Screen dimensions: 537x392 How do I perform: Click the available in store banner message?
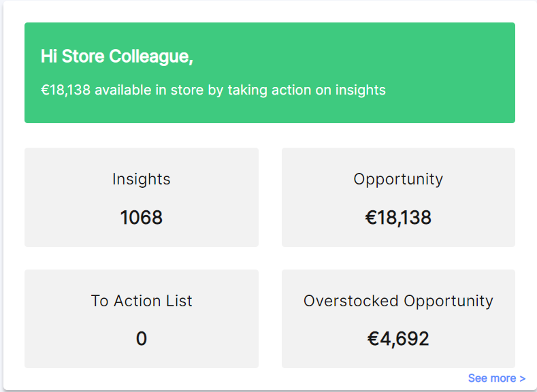(x=213, y=90)
